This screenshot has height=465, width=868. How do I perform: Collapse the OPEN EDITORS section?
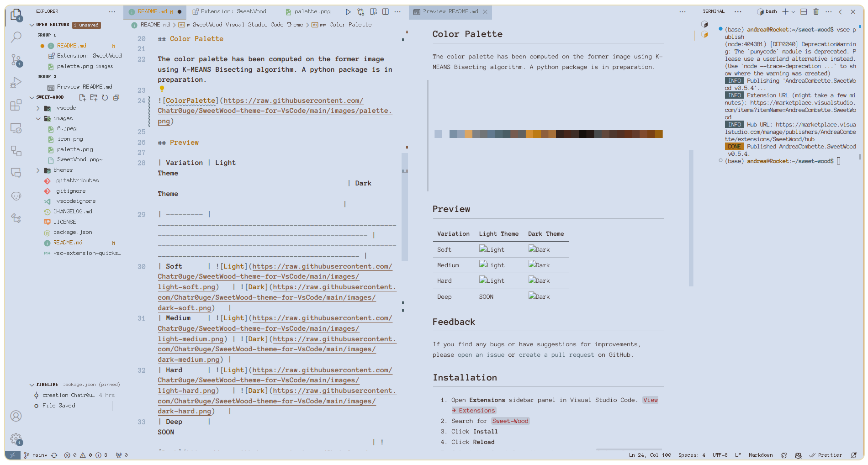[32, 25]
